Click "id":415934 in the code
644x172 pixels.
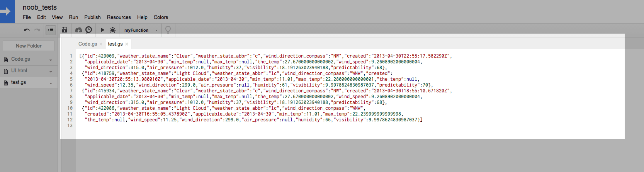(100, 91)
